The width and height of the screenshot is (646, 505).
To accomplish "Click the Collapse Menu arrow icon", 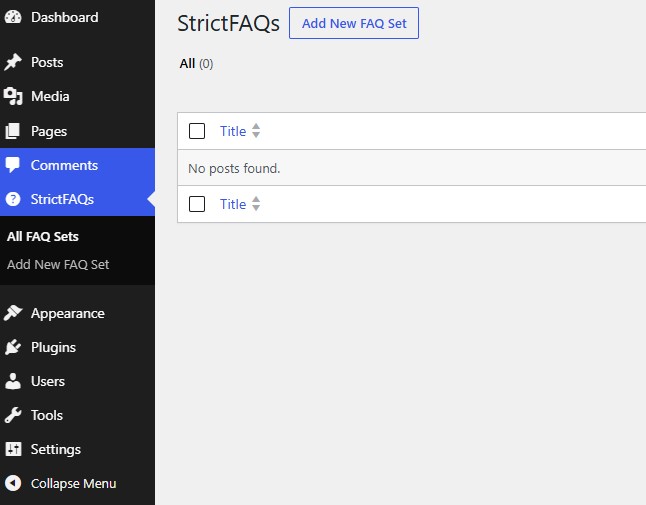I will [13, 483].
